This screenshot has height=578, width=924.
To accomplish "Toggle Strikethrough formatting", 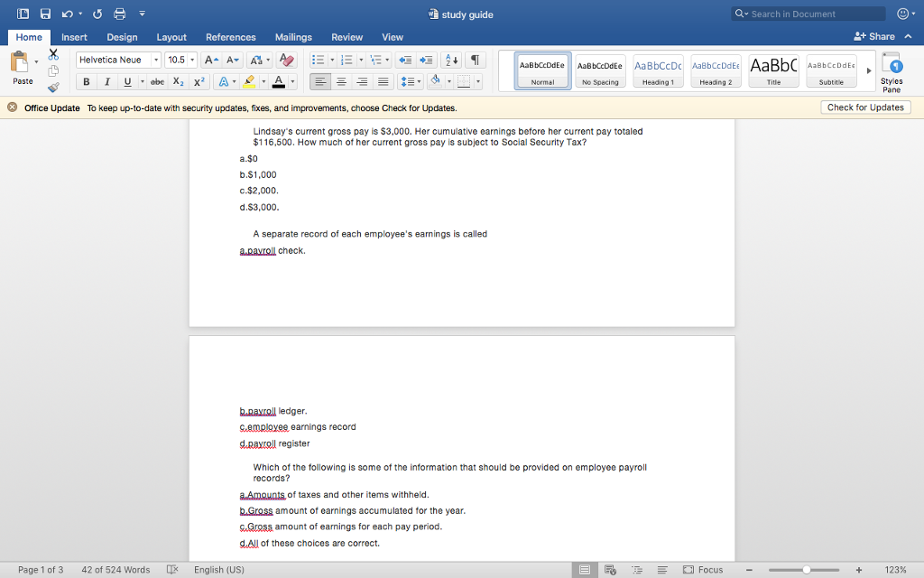I will pos(157,81).
